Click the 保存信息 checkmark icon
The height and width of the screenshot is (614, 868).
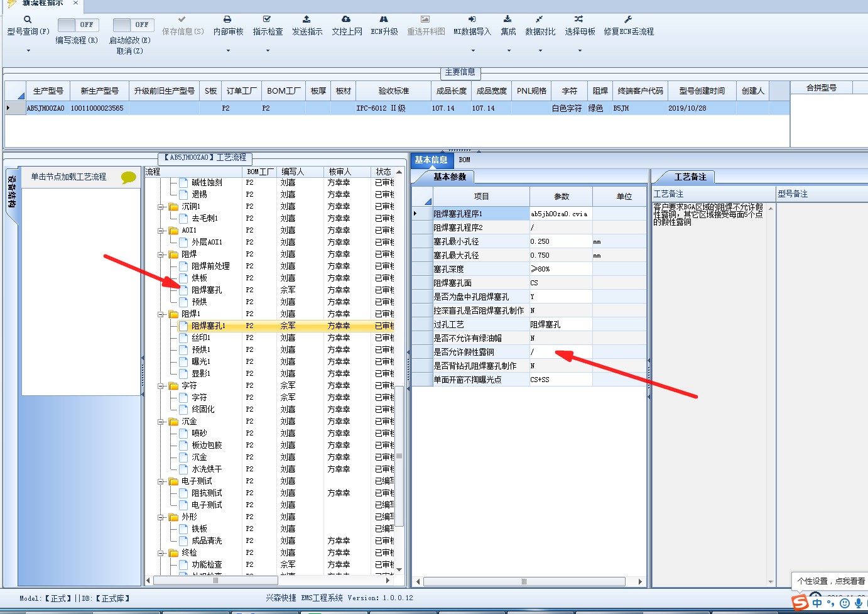point(182,19)
